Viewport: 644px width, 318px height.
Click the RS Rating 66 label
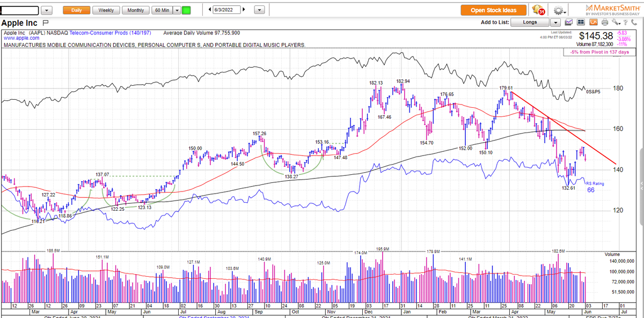(594, 187)
